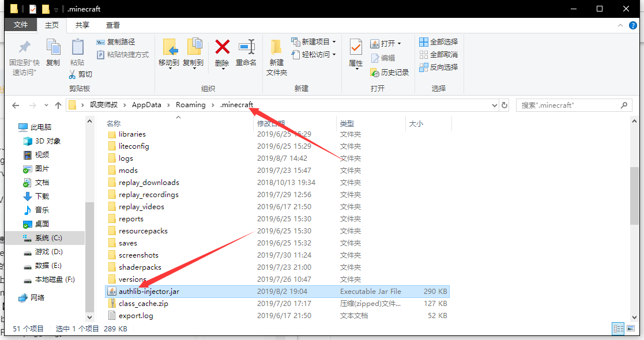Expand the New Item (新建项目) dropdown
Screen dimensions: 644x340
click(x=334, y=42)
